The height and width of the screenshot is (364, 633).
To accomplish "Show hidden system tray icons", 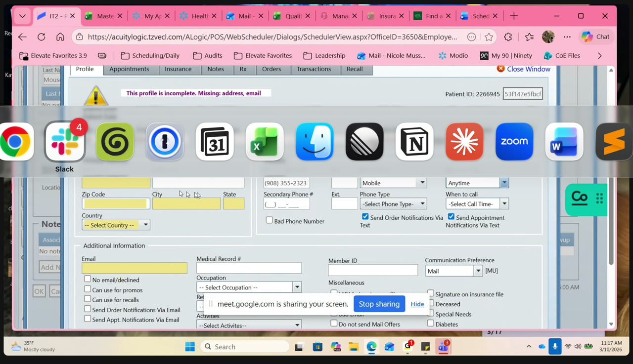I will 529,347.
